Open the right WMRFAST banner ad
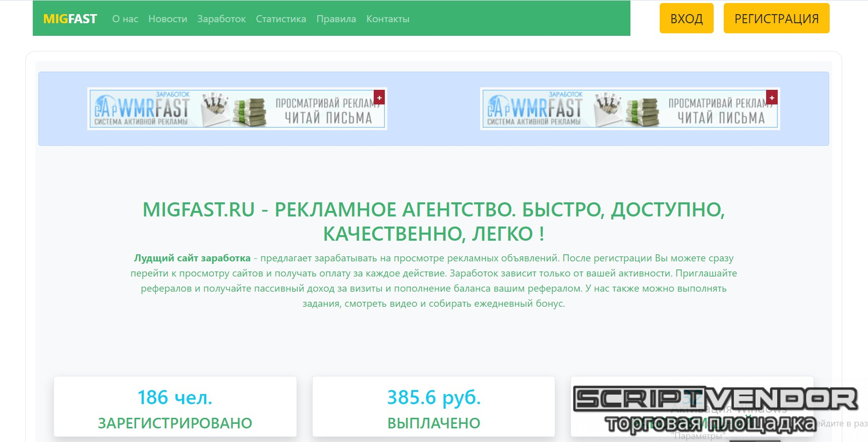This screenshot has height=442, width=868. pyautogui.click(x=630, y=108)
